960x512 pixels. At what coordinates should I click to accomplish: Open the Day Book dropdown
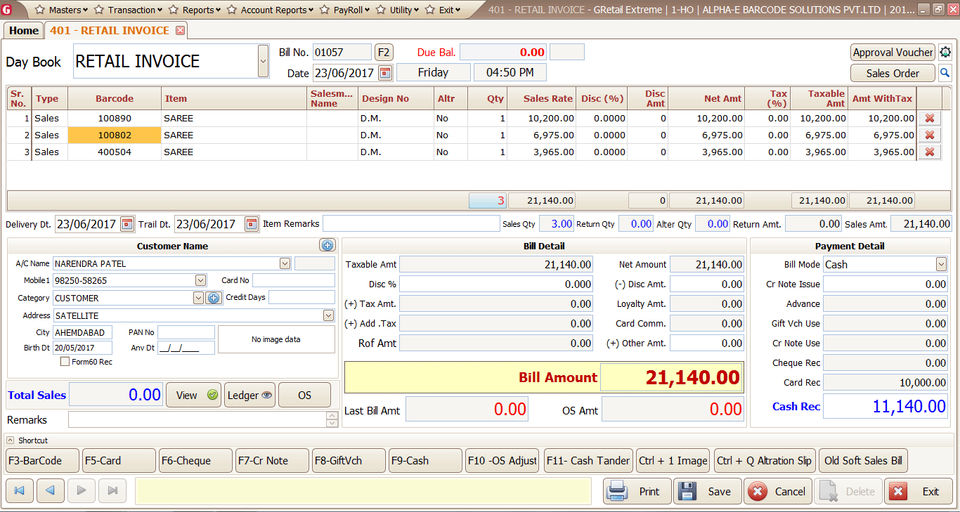pos(263,61)
